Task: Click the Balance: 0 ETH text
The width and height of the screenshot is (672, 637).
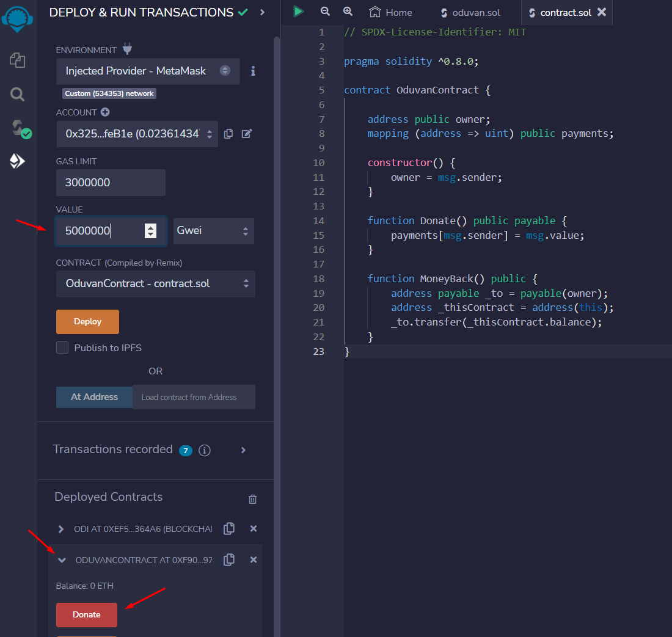Action: coord(85,586)
